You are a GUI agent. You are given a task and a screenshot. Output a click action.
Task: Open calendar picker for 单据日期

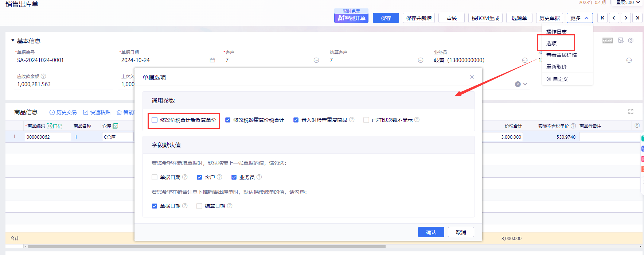tap(212, 60)
